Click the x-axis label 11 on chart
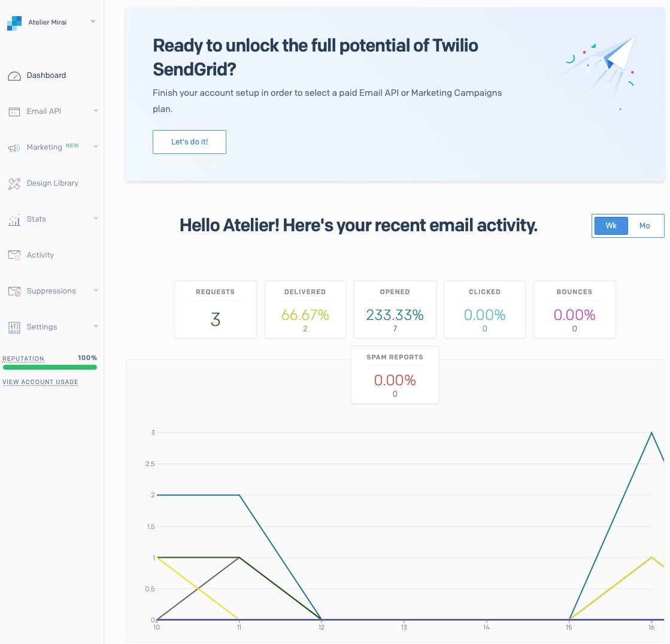 (x=239, y=627)
